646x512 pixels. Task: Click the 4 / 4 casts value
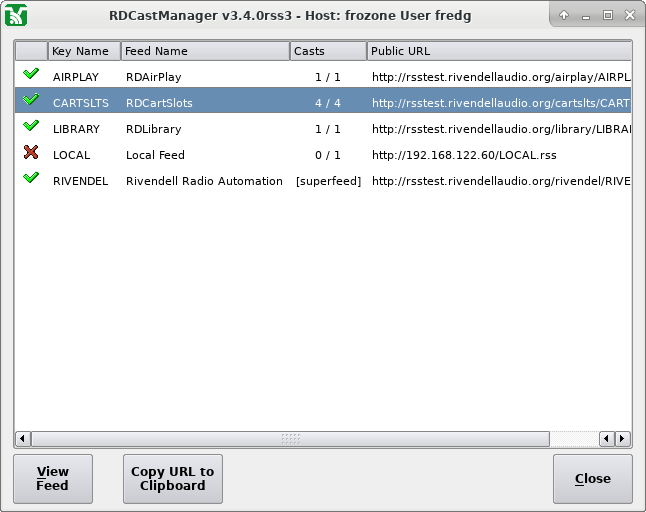(328, 103)
